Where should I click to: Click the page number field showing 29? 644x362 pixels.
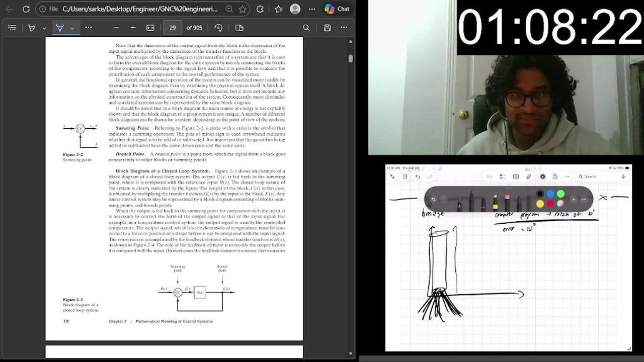pos(173,28)
